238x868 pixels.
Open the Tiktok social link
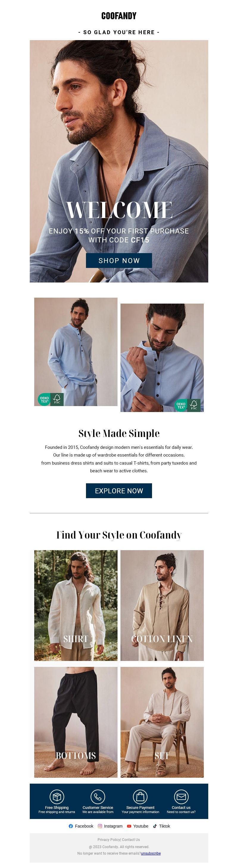point(161,826)
